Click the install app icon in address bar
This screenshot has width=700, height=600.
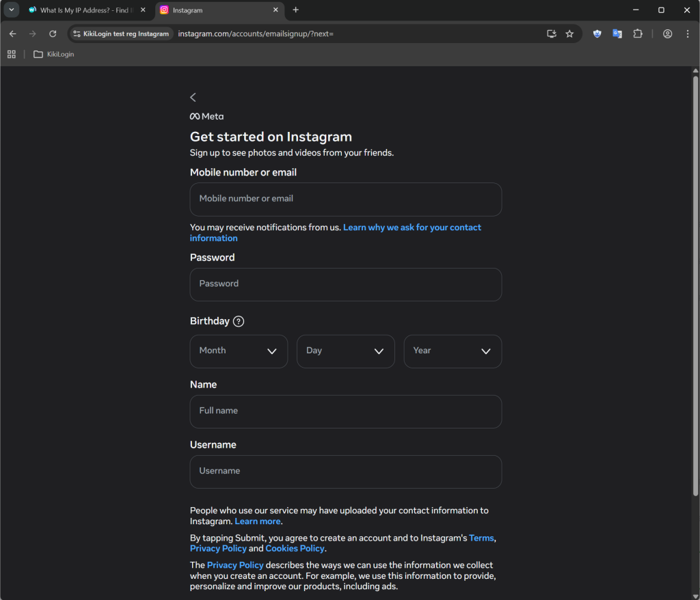point(552,34)
